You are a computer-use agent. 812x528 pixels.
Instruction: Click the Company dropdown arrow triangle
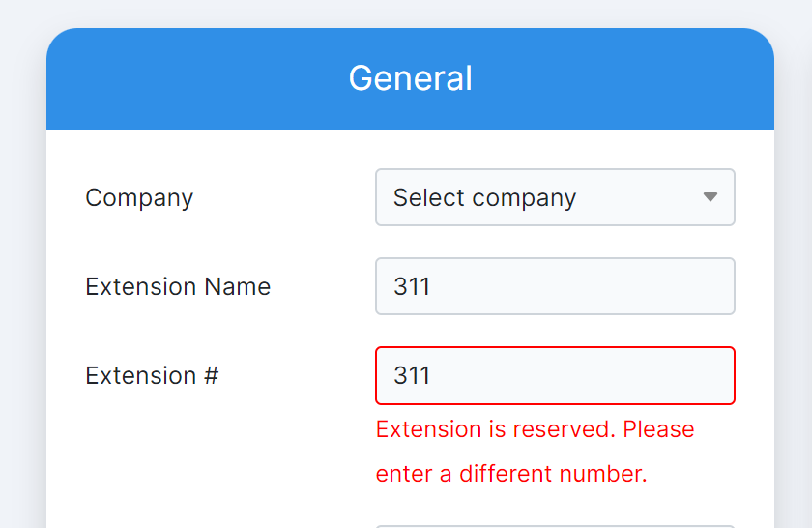coord(710,197)
